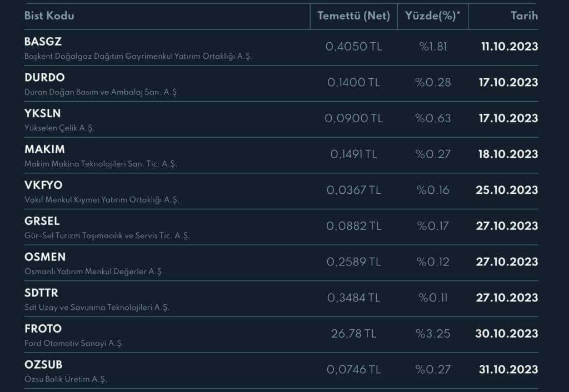Click the SDTTR stock code

(41, 293)
